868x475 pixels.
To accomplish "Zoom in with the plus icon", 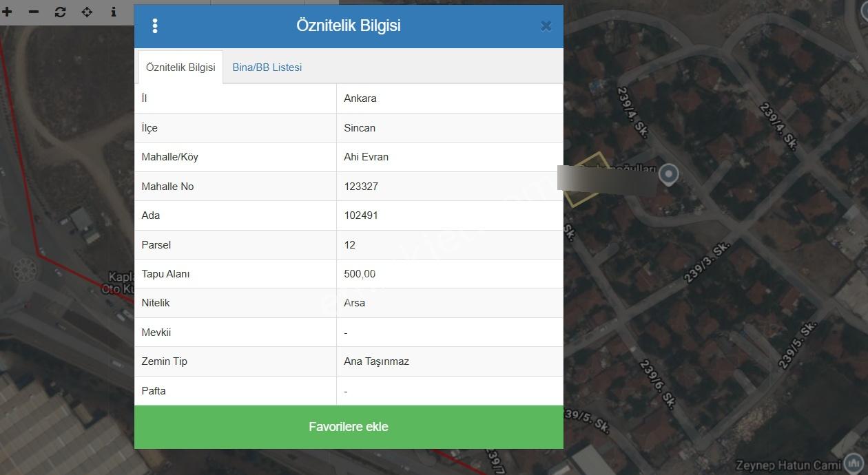I will [x=7, y=12].
